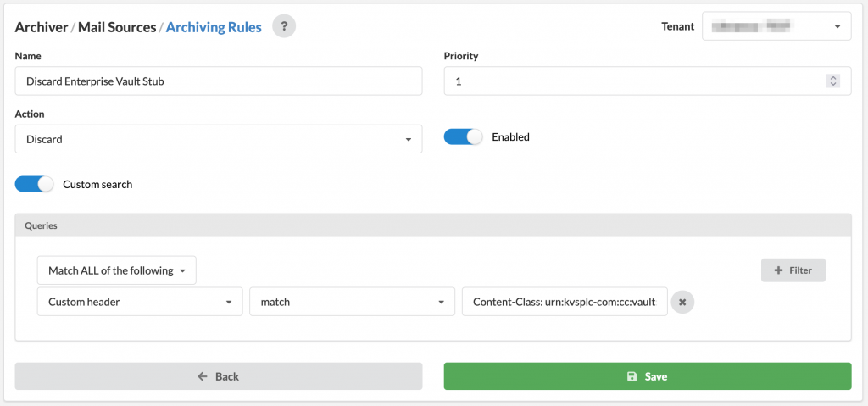Click the Save button
This screenshot has width=868, height=406.
647,376
